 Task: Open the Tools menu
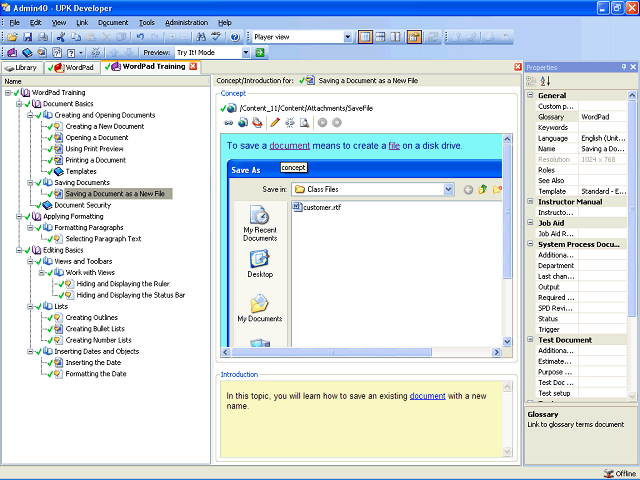tap(147, 22)
